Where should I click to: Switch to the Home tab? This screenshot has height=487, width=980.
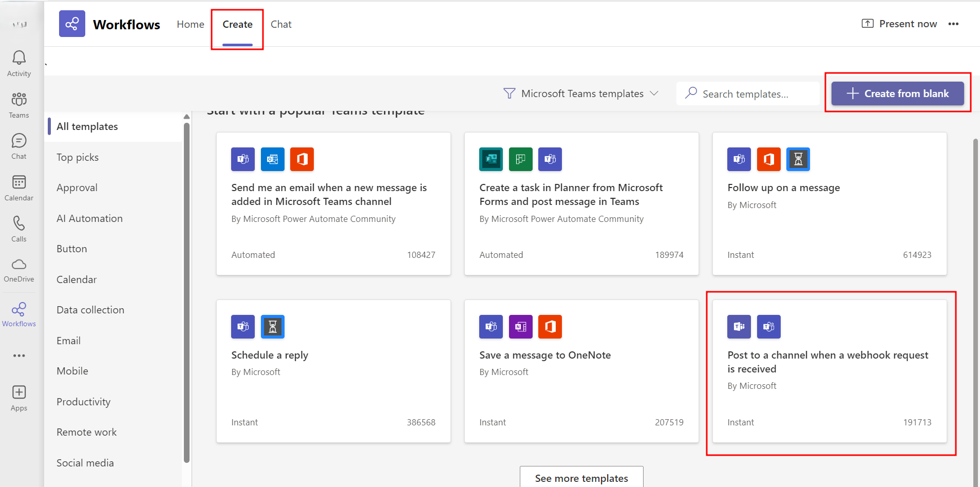click(x=190, y=24)
